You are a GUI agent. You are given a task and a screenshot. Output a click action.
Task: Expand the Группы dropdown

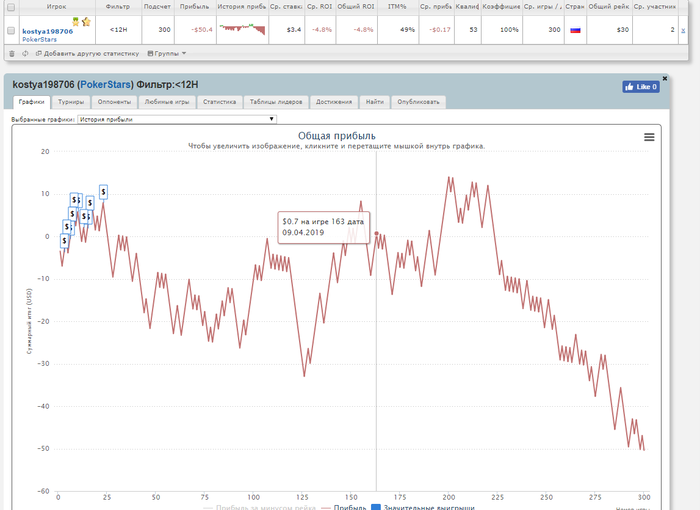[167, 54]
